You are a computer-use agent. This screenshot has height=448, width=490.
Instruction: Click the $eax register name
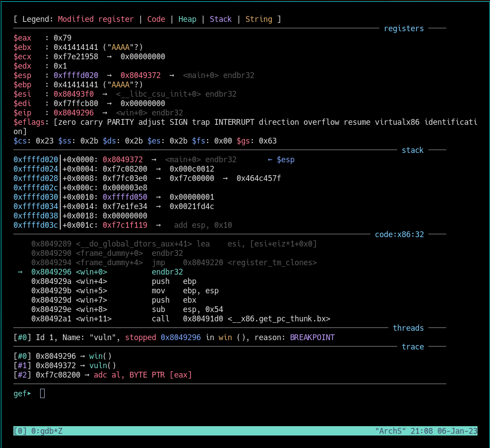pos(22,38)
